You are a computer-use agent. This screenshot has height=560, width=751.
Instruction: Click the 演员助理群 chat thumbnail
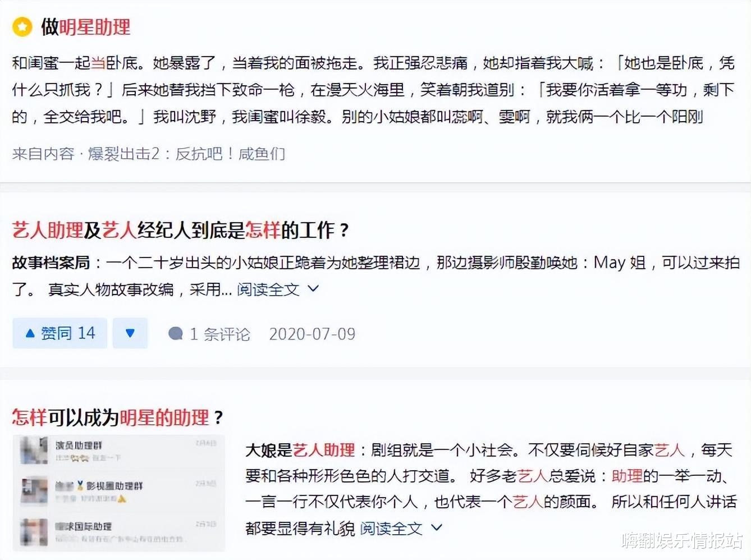coord(34,449)
